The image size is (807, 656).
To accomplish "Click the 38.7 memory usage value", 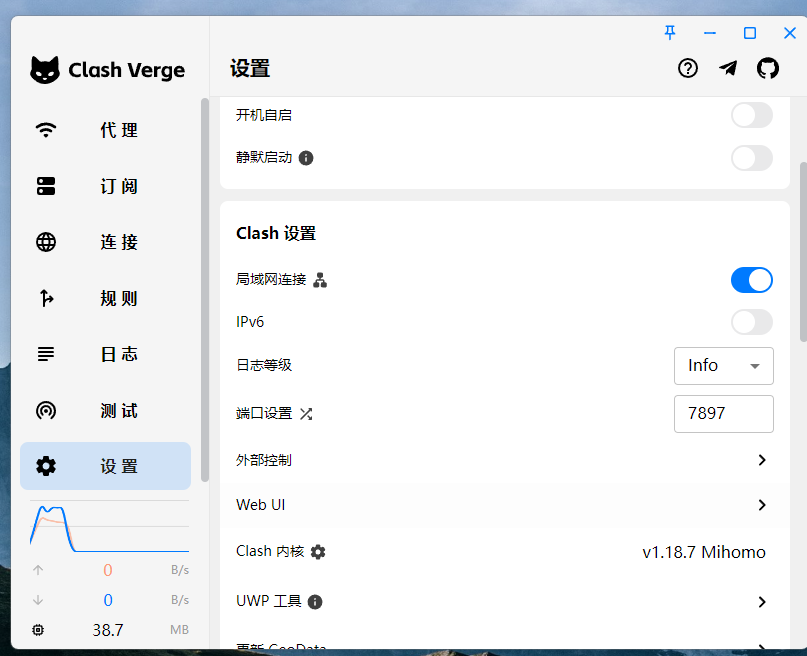I will tap(108, 630).
